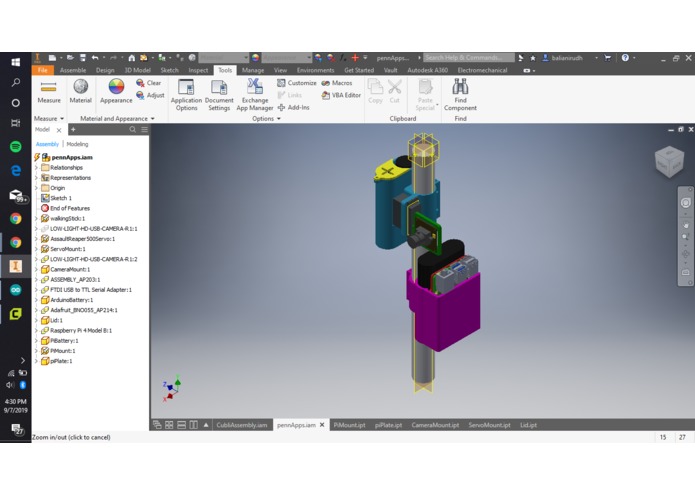
Task: Open the Material browser
Action: [x=81, y=92]
